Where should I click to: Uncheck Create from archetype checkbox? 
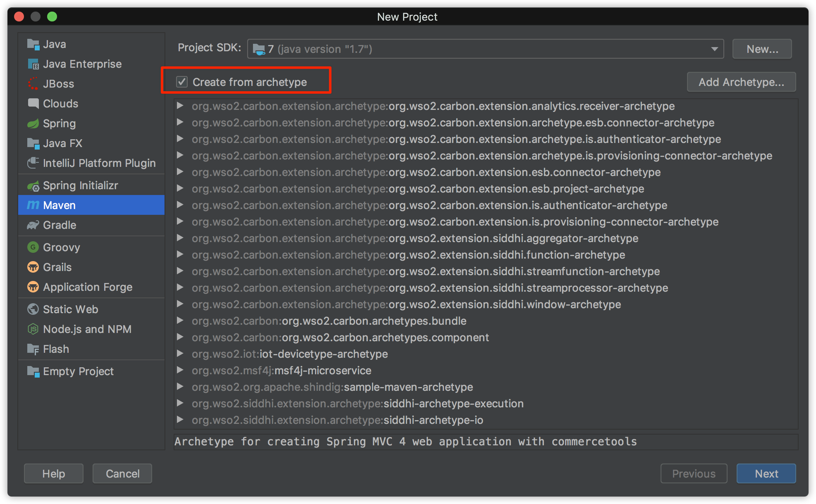(182, 82)
